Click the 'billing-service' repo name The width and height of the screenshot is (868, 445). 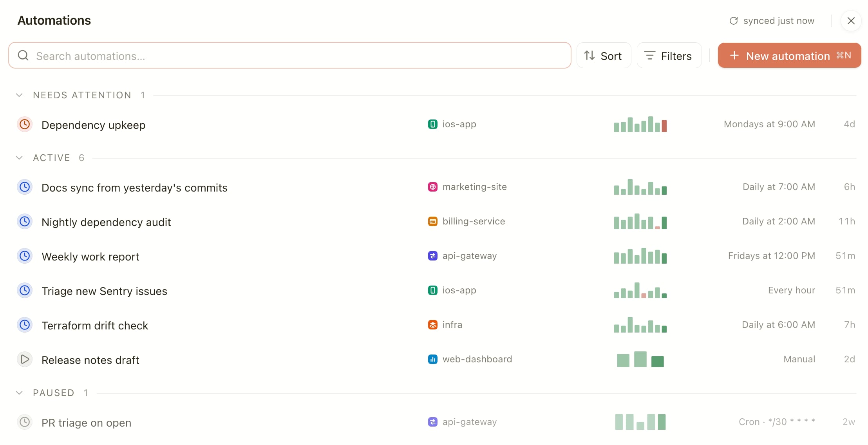tap(474, 221)
